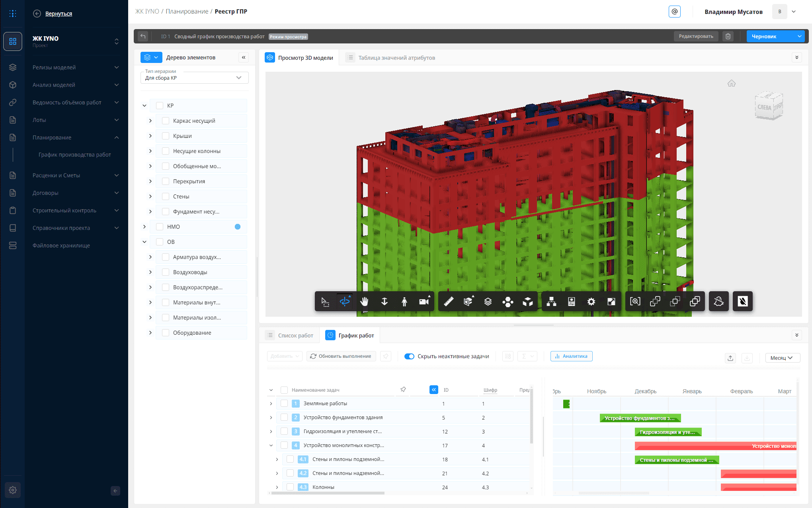Click Планирование breadcrumb link
The image size is (812, 508).
click(187, 11)
